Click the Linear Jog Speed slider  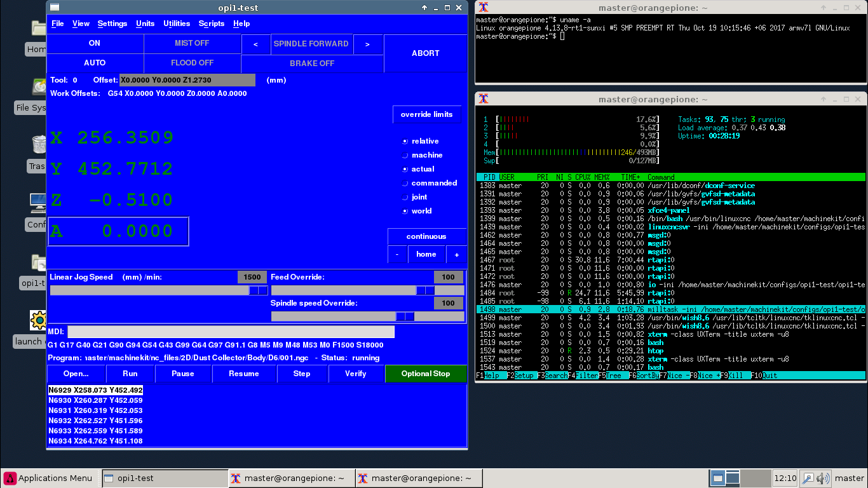coord(159,290)
